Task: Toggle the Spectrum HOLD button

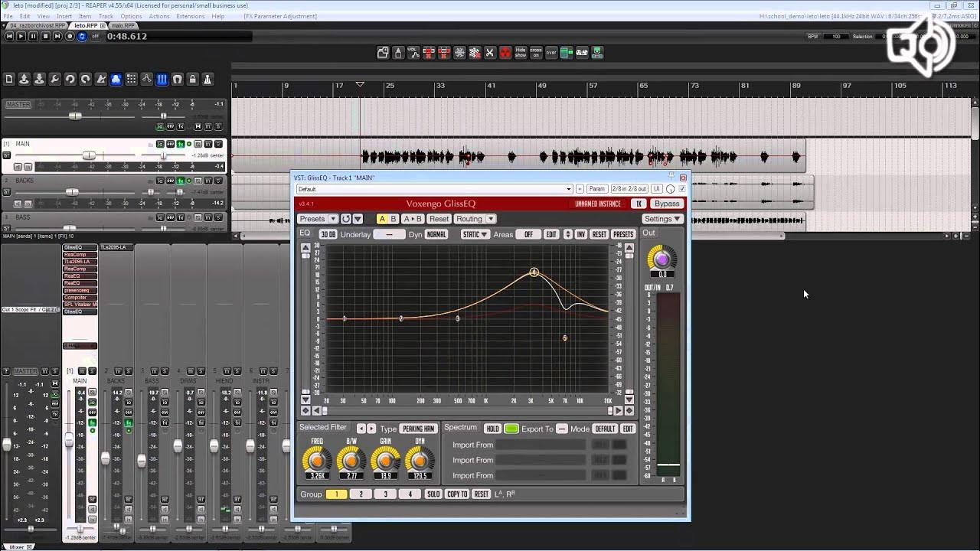Action: click(492, 429)
